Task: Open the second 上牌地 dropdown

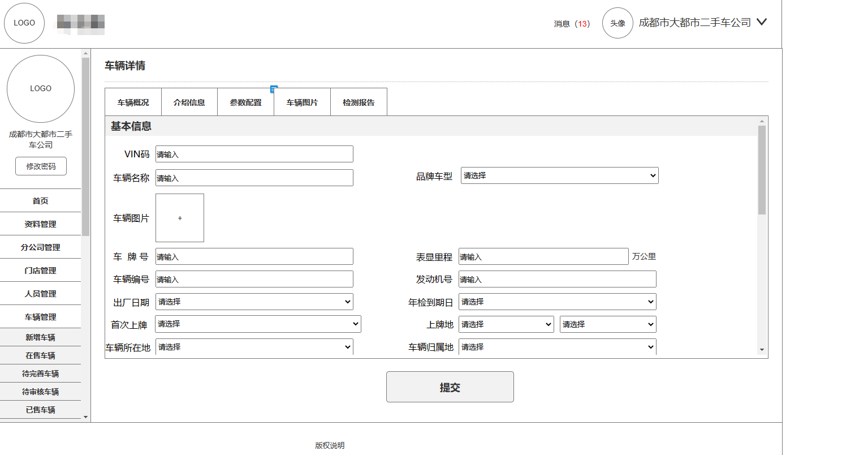Action: click(x=608, y=324)
